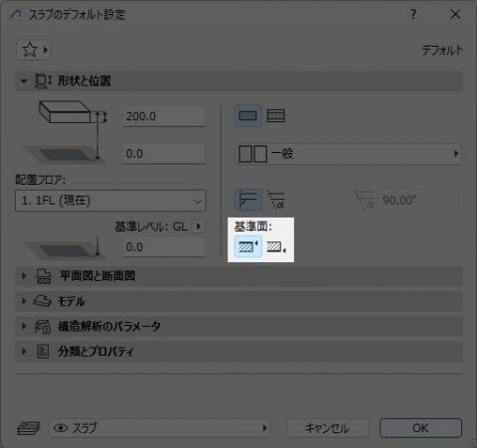Expand the モデル panel
Image resolution: width=477 pixels, height=448 pixels.
[238, 301]
